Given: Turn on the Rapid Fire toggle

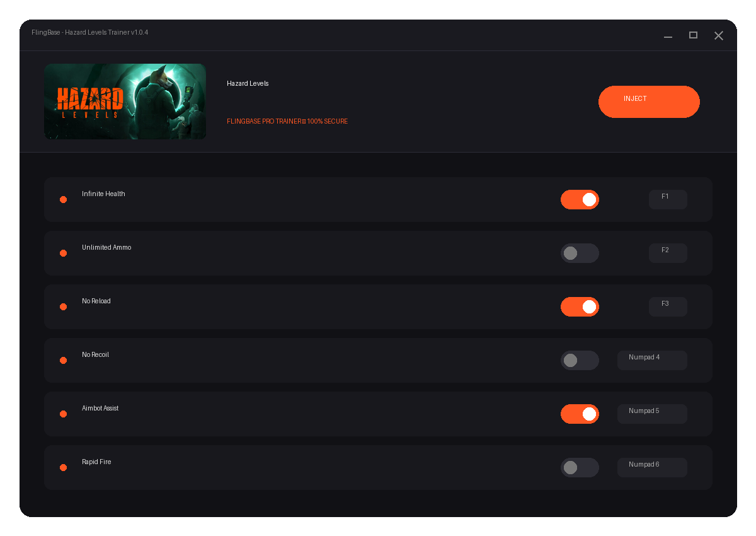Looking at the screenshot, I should point(580,467).
